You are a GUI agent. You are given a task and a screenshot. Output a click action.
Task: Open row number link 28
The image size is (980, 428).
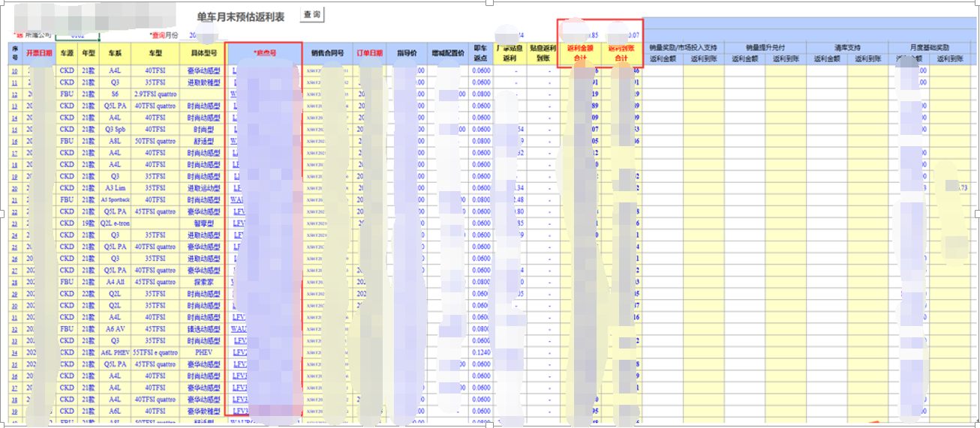click(x=15, y=283)
